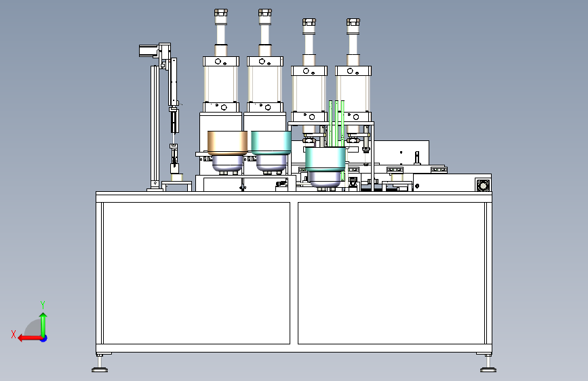
Task: Select the bundle of green vertical rods
Action: 337,124
